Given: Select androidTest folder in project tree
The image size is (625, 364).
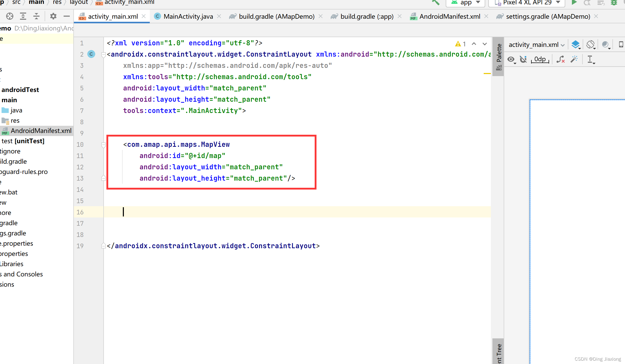Looking at the screenshot, I should [x=20, y=90].
